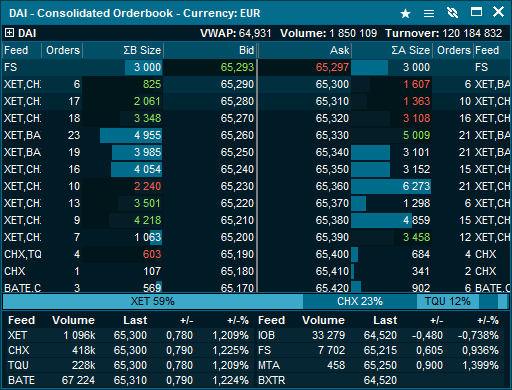Click ask size 5 009 in green
512x390 pixels.
[x=417, y=135]
